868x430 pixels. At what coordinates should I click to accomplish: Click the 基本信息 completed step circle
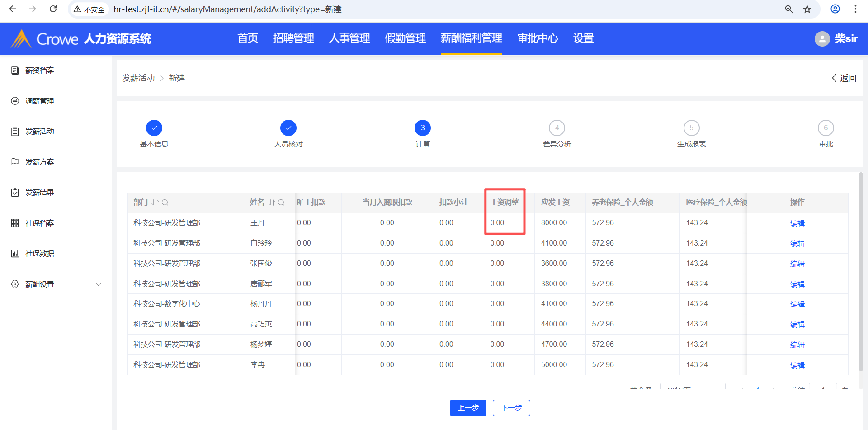click(154, 128)
